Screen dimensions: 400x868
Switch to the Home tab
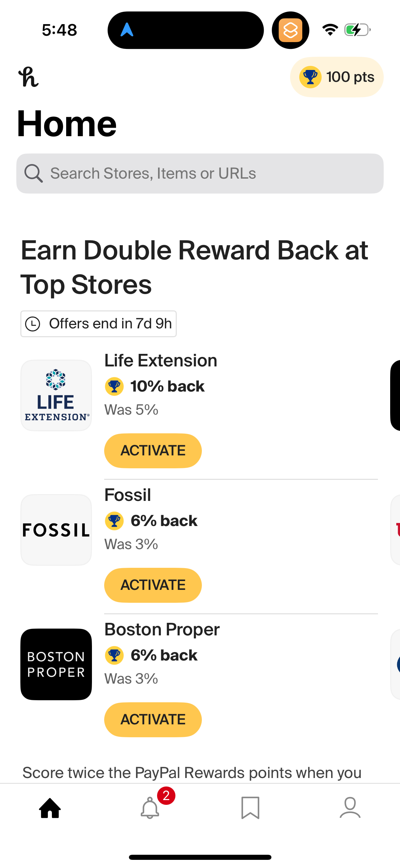coord(50,808)
